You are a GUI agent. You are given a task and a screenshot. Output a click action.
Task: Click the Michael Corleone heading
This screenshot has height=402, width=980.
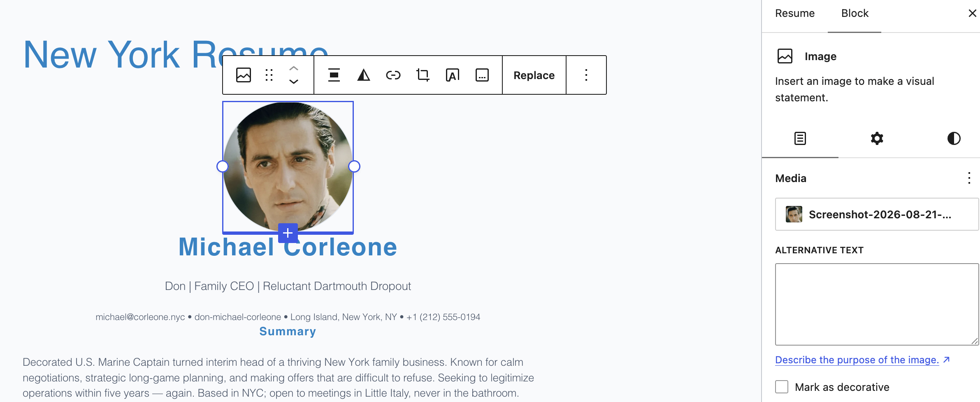[288, 247]
